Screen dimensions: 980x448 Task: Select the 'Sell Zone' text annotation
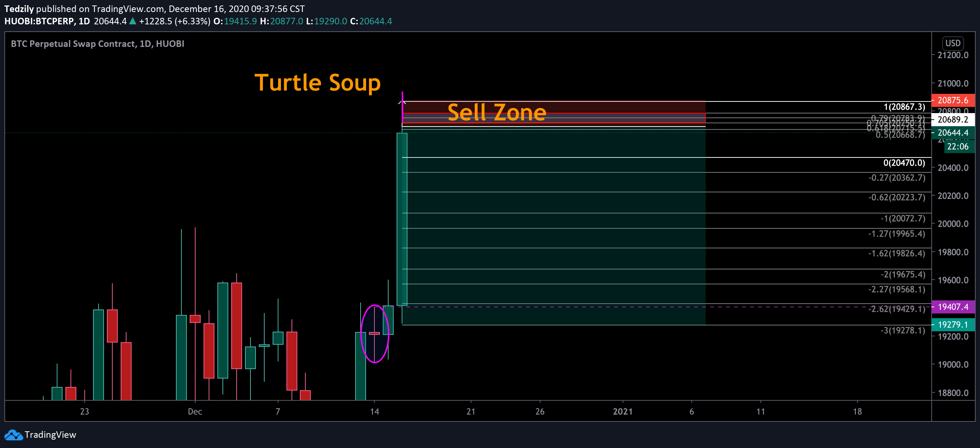point(497,113)
